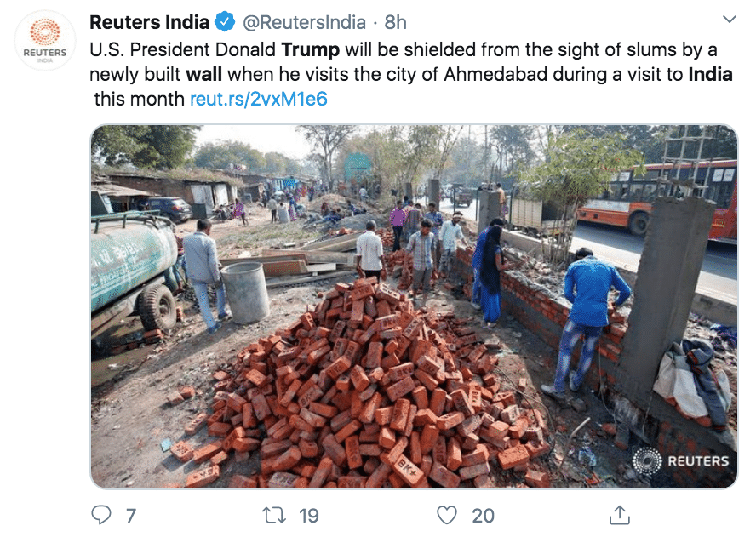Click the Reuters watermark logo in the photo
The height and width of the screenshot is (537, 756).
tap(681, 460)
